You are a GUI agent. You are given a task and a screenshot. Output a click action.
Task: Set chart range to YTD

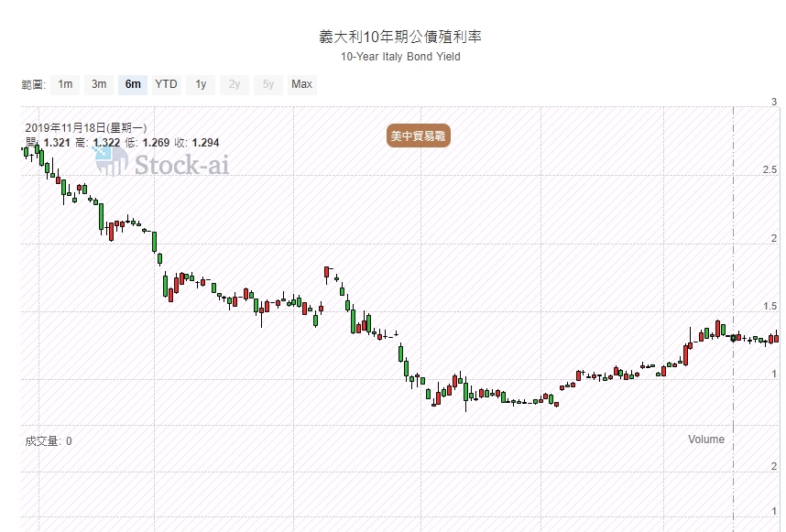tap(166, 84)
